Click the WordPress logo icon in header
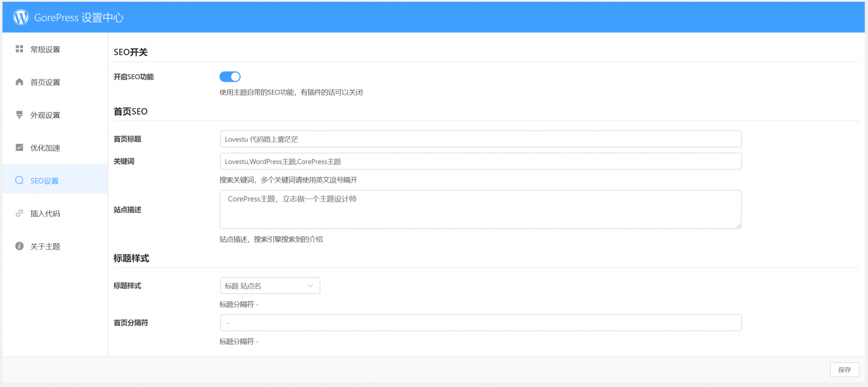The image size is (868, 387). click(x=21, y=17)
